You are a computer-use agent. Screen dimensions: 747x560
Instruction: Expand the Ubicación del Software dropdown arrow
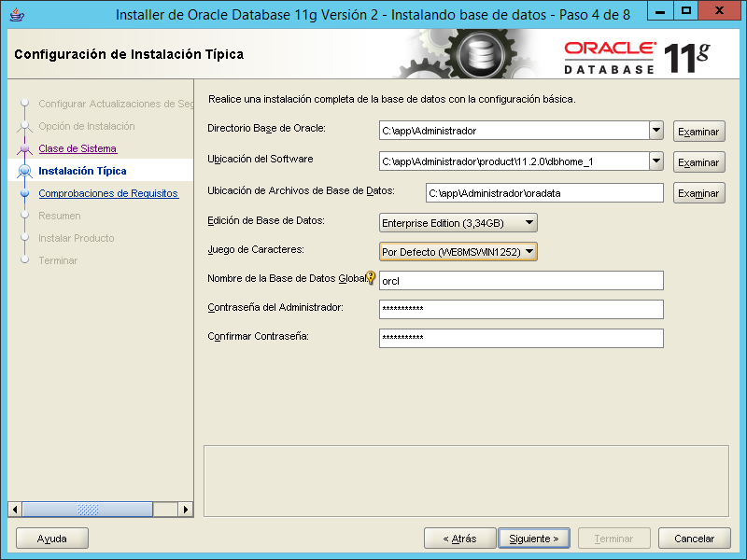655,161
